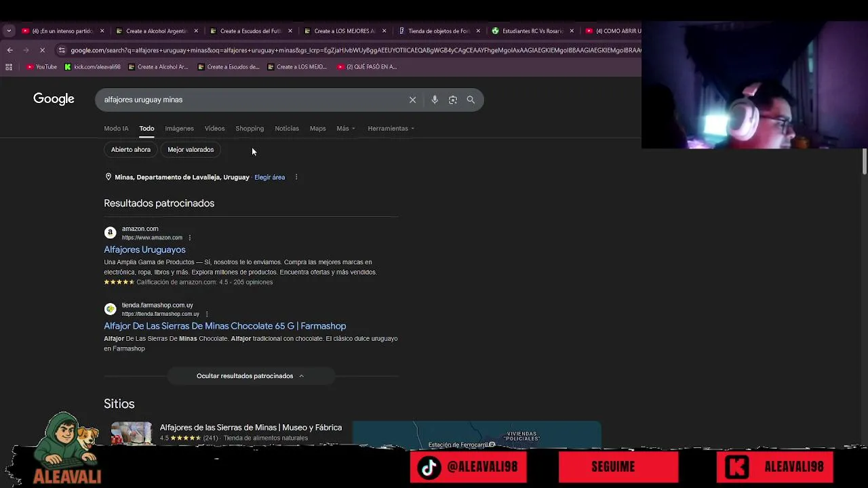Click the map preview of Minas
868x488 pixels.
(477, 434)
